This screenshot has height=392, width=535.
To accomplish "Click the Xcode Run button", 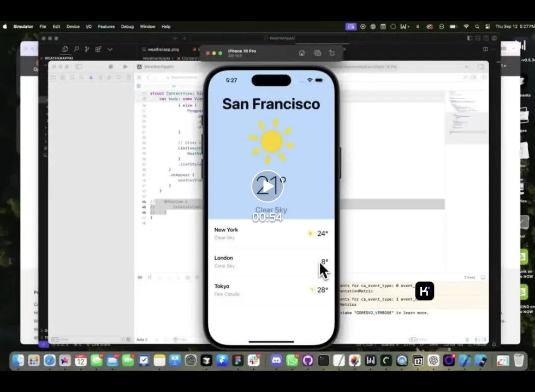I will (125, 67).
